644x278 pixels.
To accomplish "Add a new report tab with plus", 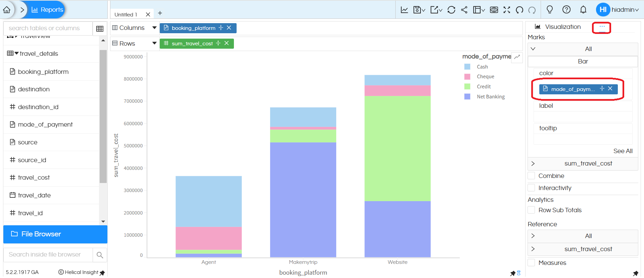I will (x=160, y=13).
